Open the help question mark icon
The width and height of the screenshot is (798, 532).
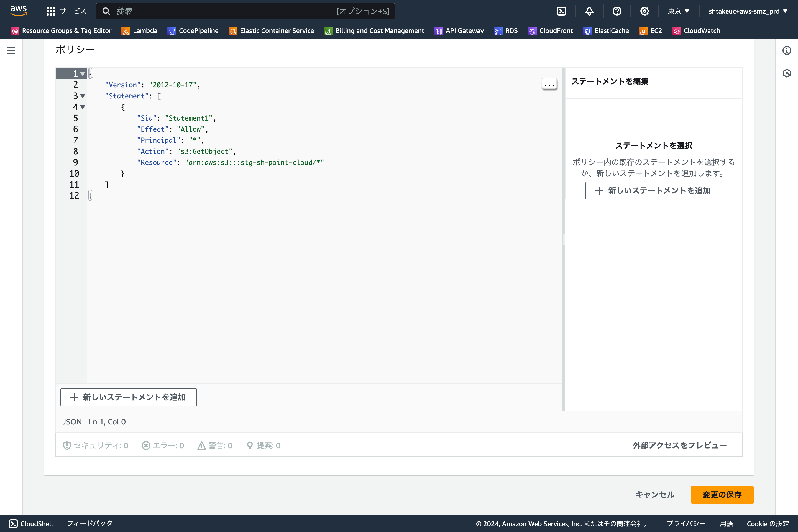tap(617, 11)
